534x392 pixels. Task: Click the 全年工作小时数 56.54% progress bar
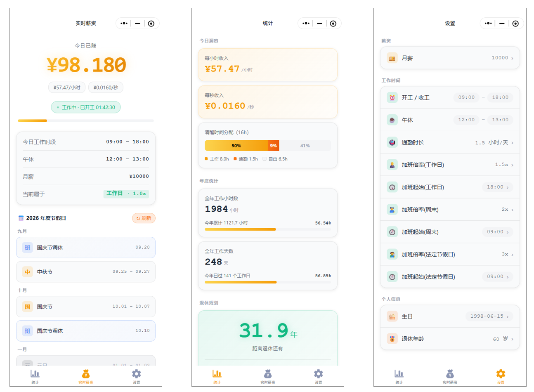click(x=268, y=229)
